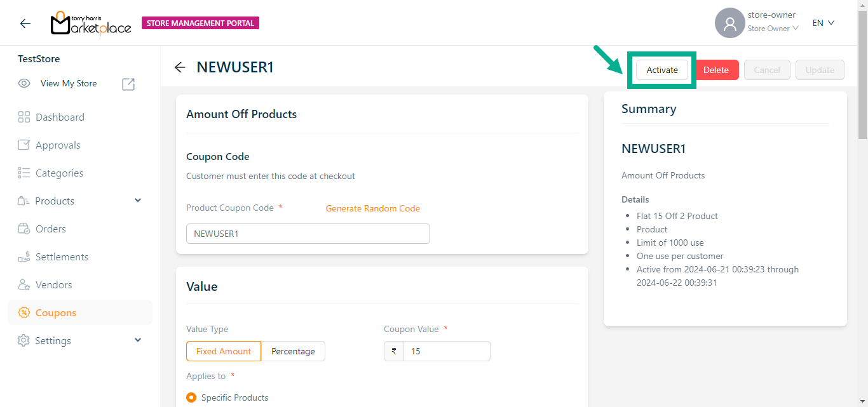Click the Generate Random Code link
The width and height of the screenshot is (868, 407).
(x=372, y=208)
